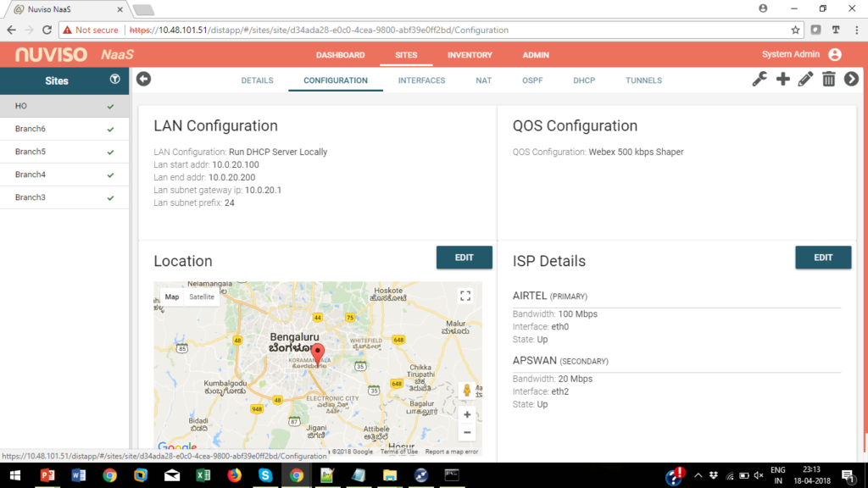Click EDIT button in the Location section

(464, 258)
